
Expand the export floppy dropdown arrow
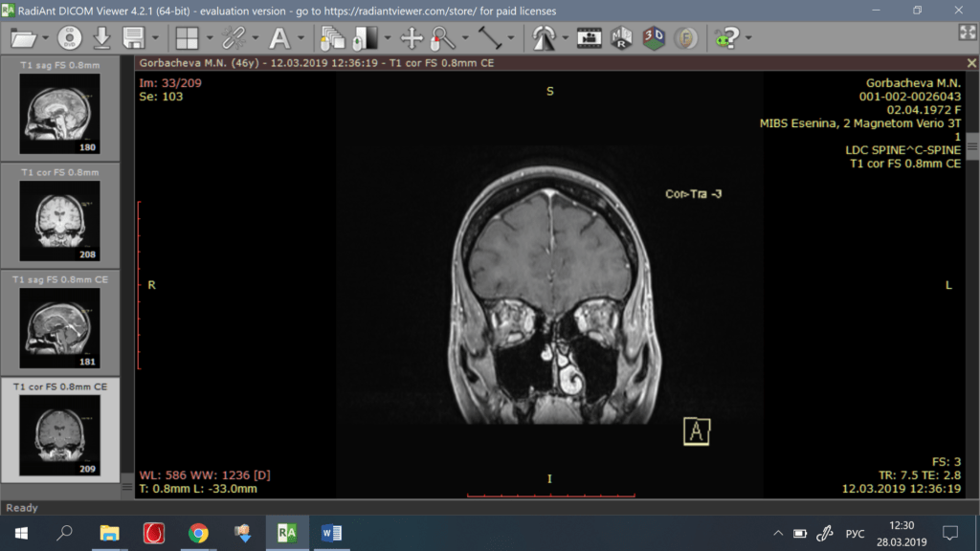(x=156, y=38)
